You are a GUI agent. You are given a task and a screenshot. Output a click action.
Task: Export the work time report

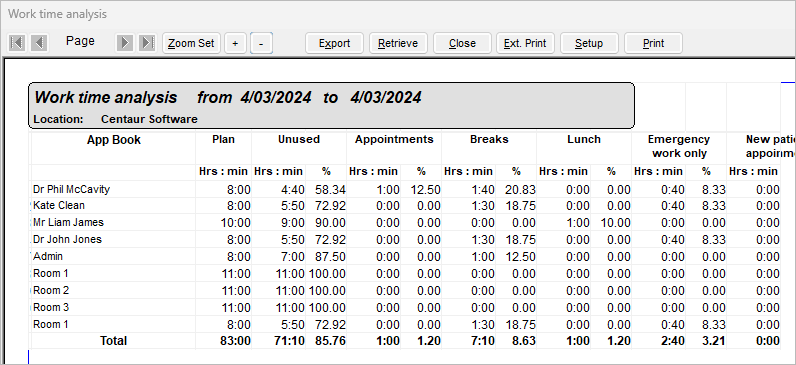[x=335, y=43]
